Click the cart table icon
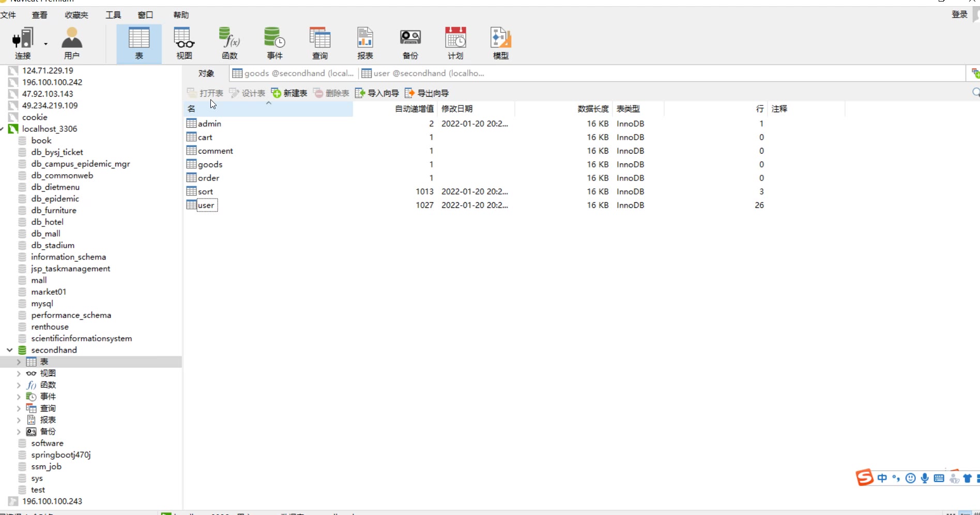Viewport: 980px width, 515px height. point(191,137)
